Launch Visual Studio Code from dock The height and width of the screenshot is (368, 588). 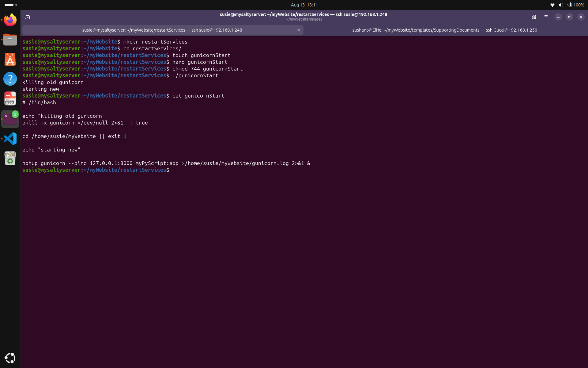coord(10,139)
